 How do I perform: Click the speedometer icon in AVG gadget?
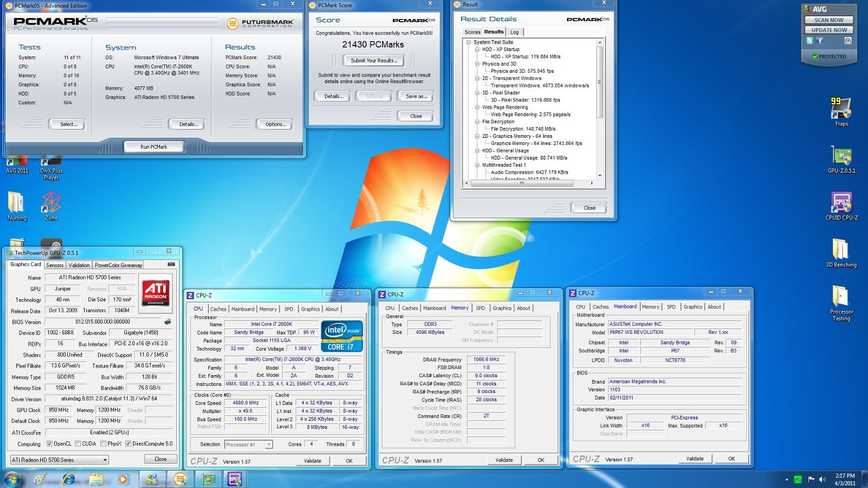click(x=848, y=41)
